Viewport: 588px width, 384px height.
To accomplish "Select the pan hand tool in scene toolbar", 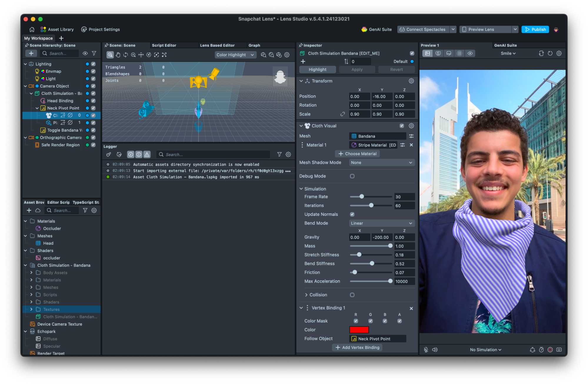I will [118, 55].
